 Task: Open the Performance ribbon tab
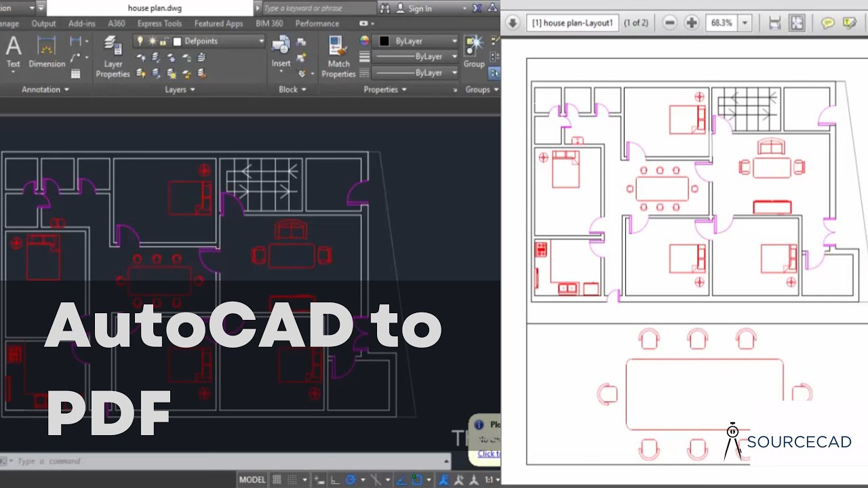tap(317, 24)
